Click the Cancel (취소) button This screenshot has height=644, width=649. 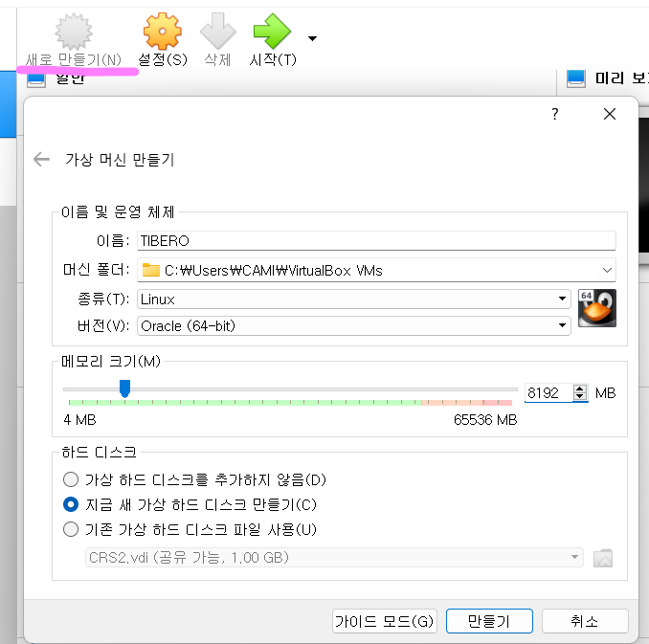(x=585, y=621)
